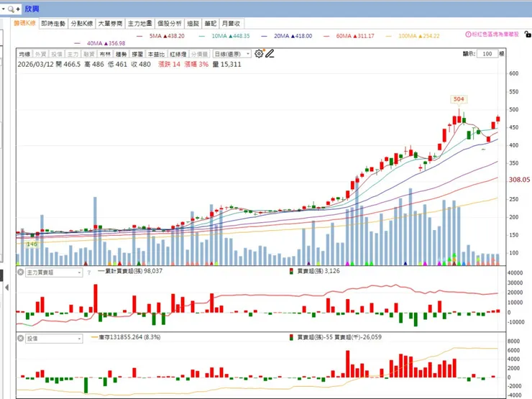Image resolution: width=532 pixels, height=399 pixels.
Task: Click the pink 粉紅色區塊 notice text
Action: click(x=495, y=35)
